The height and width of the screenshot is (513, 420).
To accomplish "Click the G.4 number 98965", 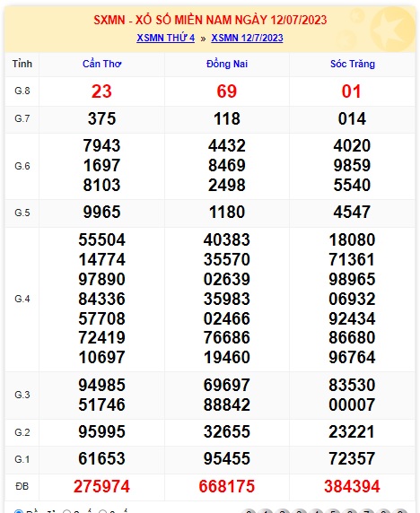I will click(x=352, y=279).
